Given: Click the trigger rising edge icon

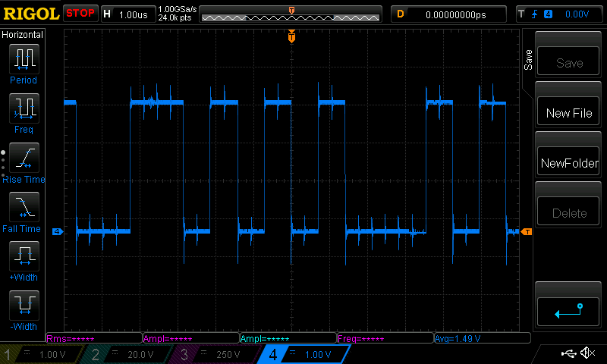Looking at the screenshot, I should (535, 14).
